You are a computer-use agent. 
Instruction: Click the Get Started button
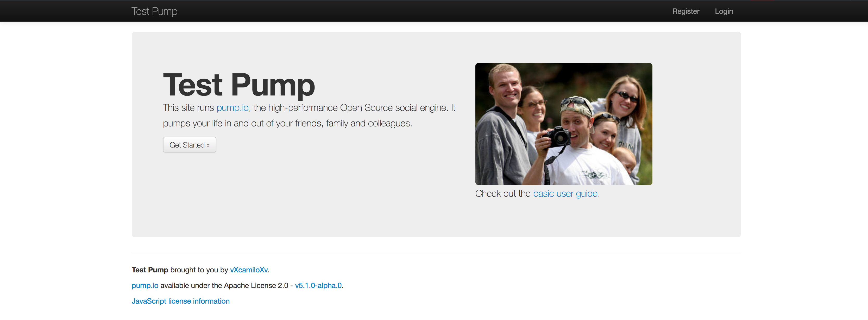(189, 145)
